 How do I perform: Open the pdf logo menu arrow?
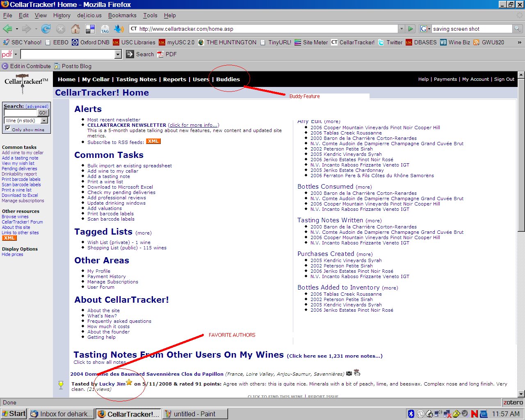(16, 54)
